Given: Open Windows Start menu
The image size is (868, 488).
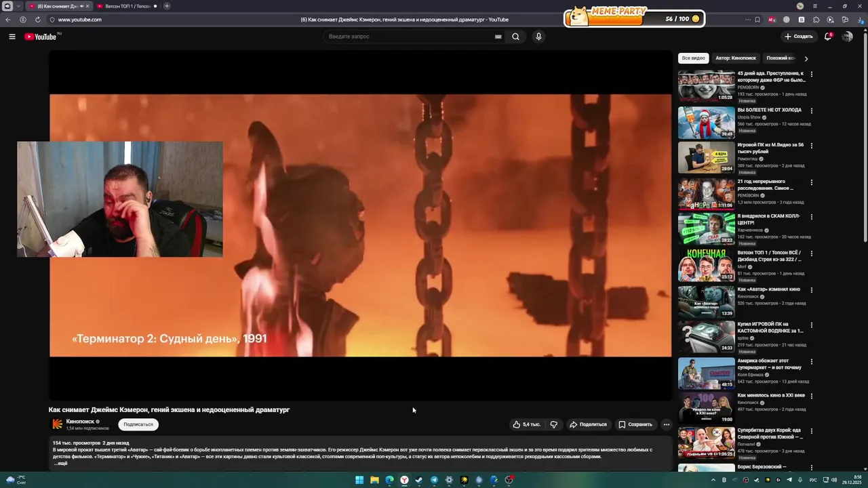Looking at the screenshot, I should click(359, 480).
